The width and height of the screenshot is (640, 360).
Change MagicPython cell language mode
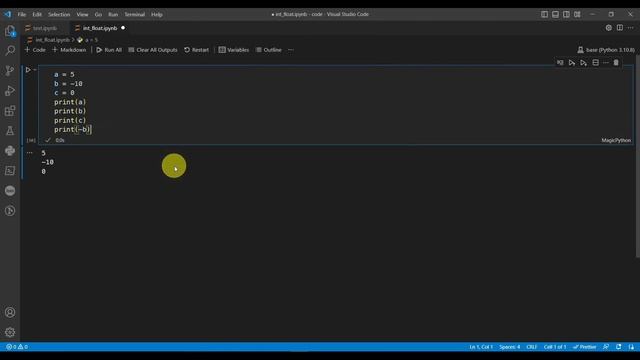coord(616,140)
